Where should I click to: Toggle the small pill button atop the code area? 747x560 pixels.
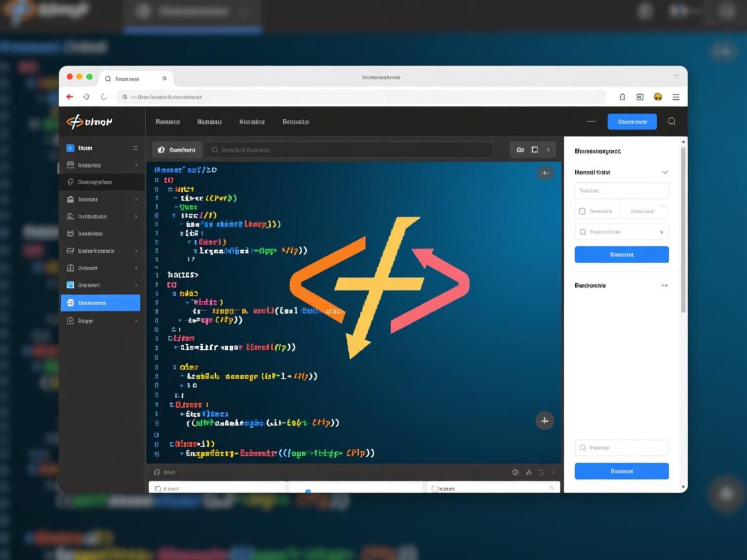545,172
